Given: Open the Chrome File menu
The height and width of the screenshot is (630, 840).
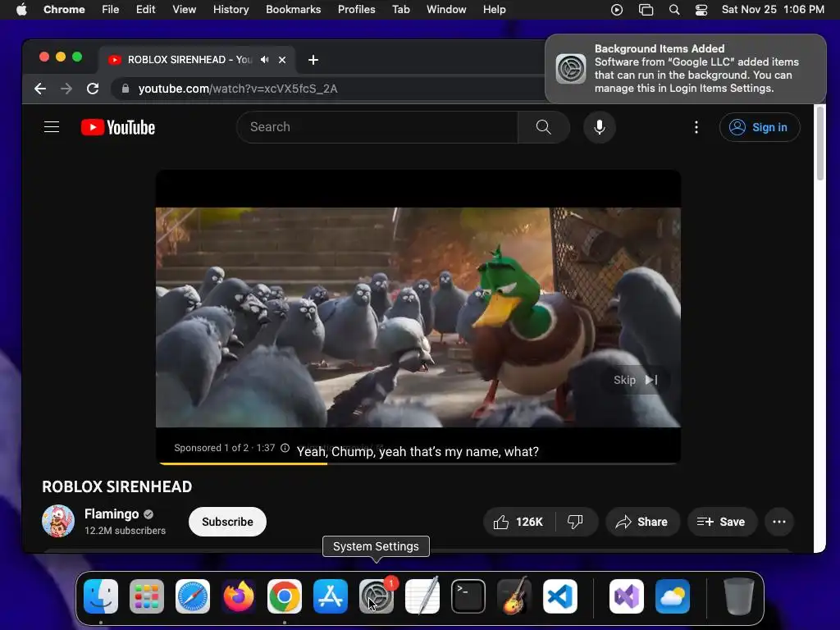Looking at the screenshot, I should pyautogui.click(x=111, y=10).
